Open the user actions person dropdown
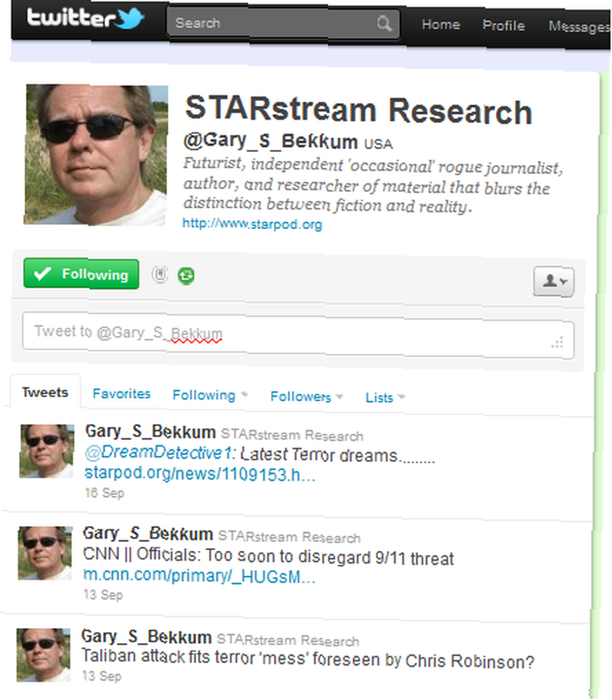Screen dimensions: 612x700 (553, 281)
